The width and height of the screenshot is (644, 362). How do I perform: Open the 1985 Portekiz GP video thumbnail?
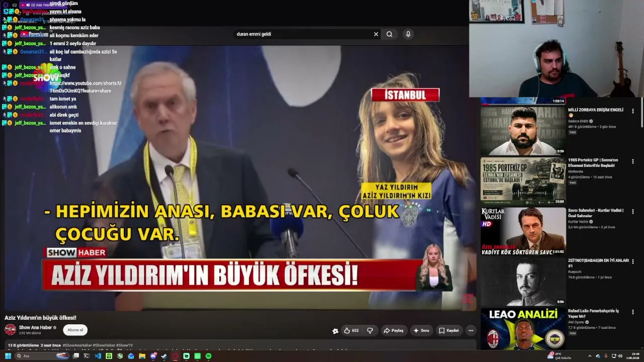[x=523, y=180]
